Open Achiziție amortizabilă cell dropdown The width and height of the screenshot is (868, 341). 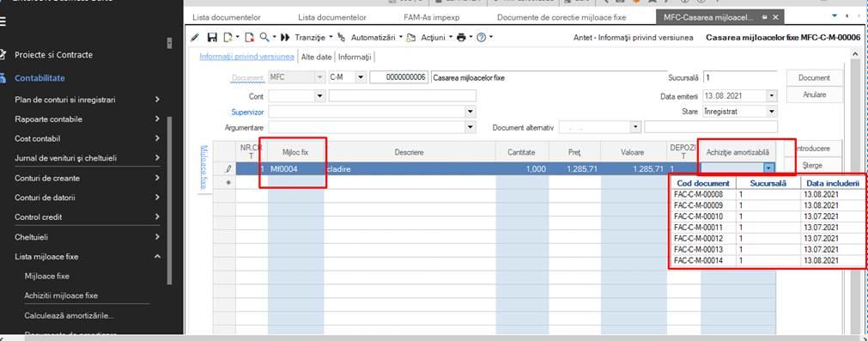(x=769, y=168)
